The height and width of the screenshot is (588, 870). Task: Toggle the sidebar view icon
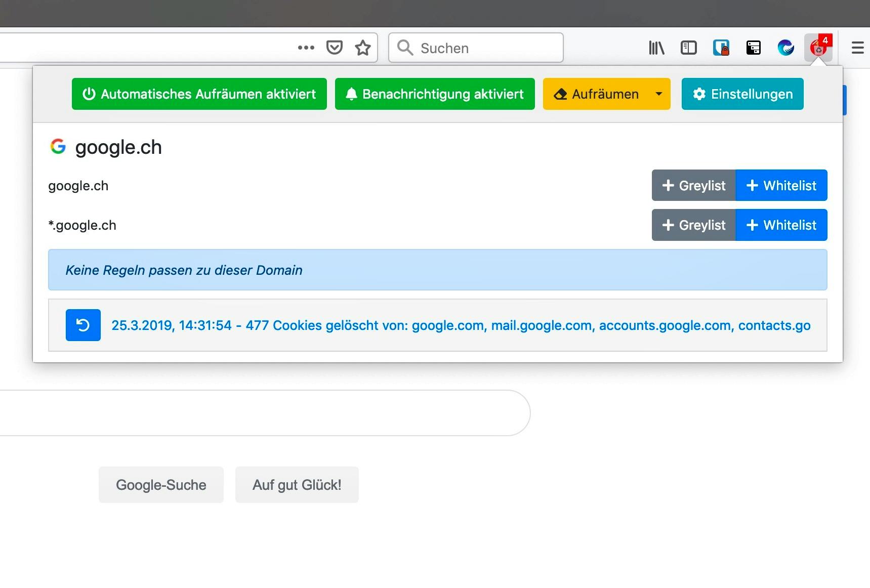pyautogui.click(x=689, y=48)
